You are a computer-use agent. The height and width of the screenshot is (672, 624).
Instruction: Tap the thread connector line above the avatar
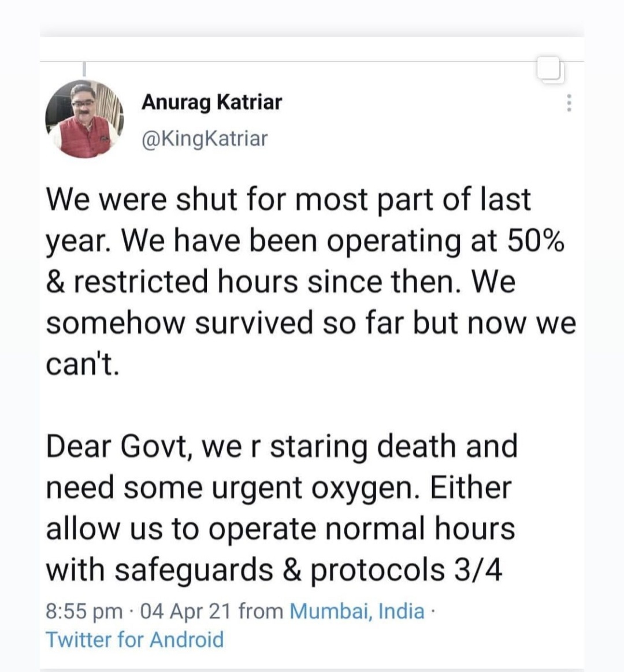pos(84,69)
